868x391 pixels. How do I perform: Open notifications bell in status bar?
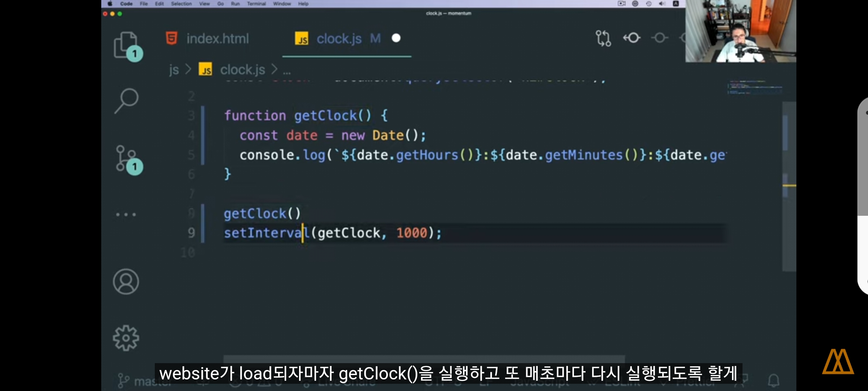[773, 380]
